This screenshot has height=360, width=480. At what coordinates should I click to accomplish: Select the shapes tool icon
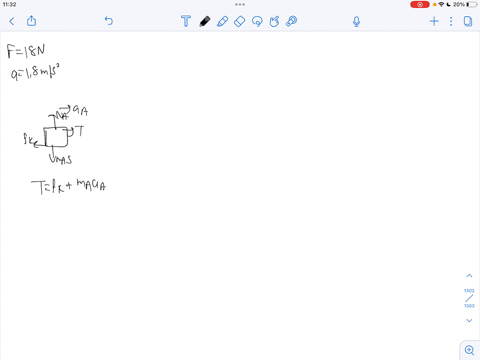(x=274, y=21)
